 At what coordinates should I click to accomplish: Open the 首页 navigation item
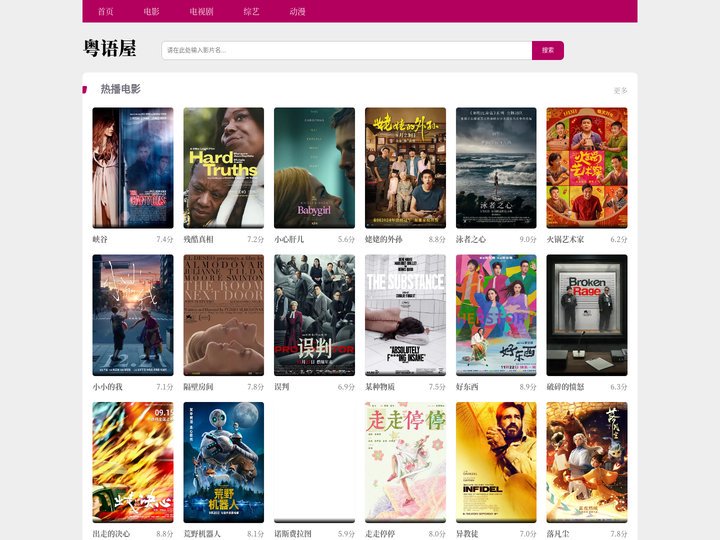point(106,11)
